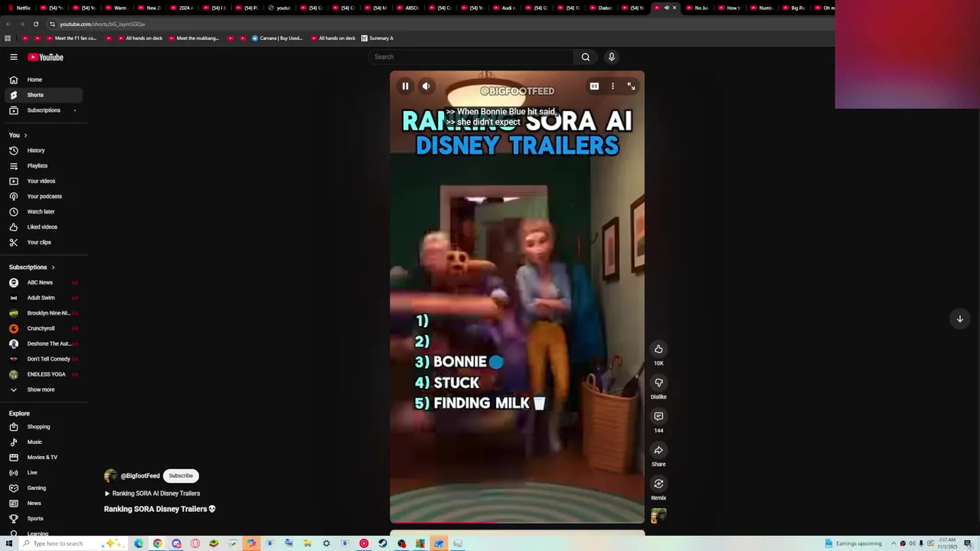Open Summary A bookmark
Screen dimensions: 980x551
click(x=377, y=38)
